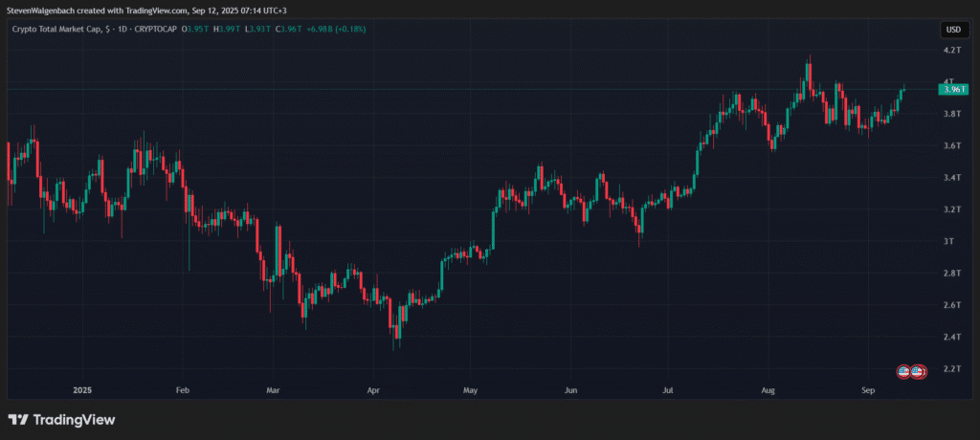The image size is (980, 440).
Task: Click the change value +6.98B (+0.18%)
Action: [x=337, y=29]
